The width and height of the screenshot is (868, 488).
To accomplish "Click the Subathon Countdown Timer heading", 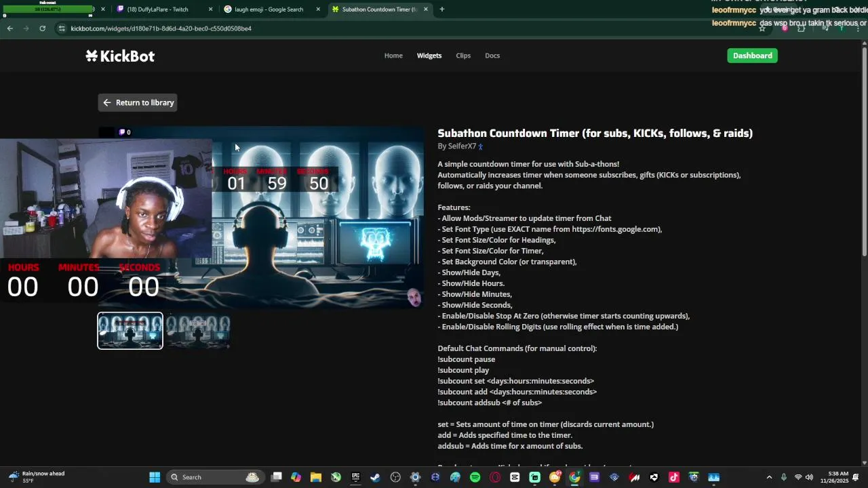I will [x=595, y=133].
